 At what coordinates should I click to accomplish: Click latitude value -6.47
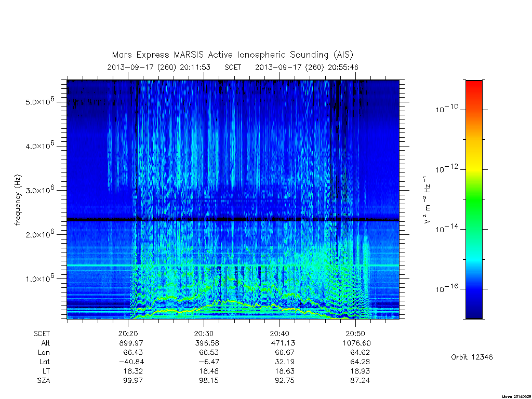(x=209, y=362)
